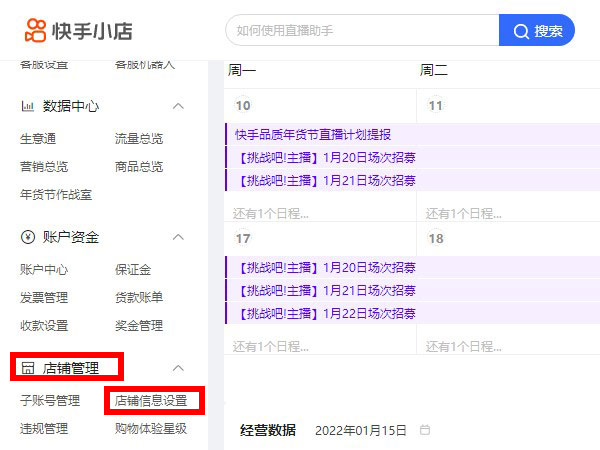Open 保证金 in account funds
Image resolution: width=600 pixels, height=450 pixels.
coord(133,270)
